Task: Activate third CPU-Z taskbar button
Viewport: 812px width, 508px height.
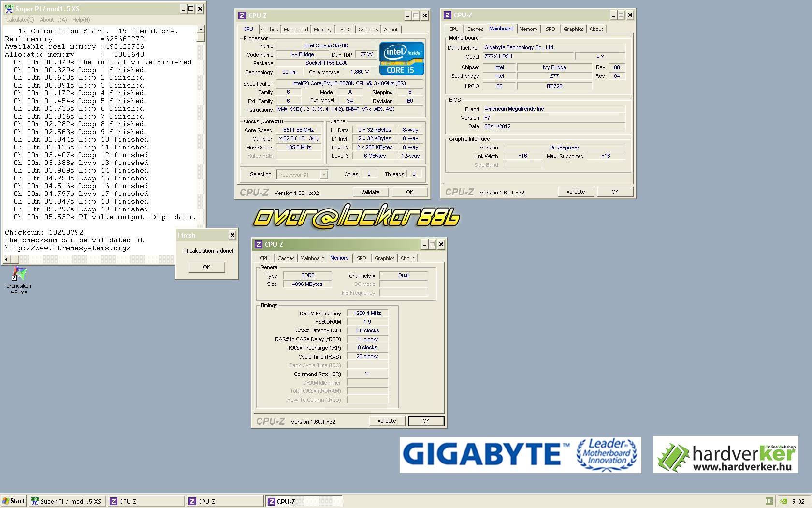Action: 304,501
